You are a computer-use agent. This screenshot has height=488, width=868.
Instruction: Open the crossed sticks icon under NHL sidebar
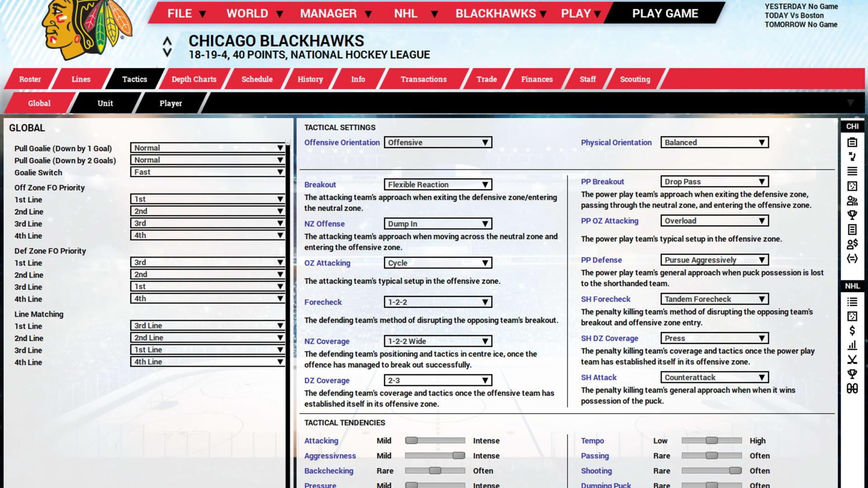(x=852, y=360)
